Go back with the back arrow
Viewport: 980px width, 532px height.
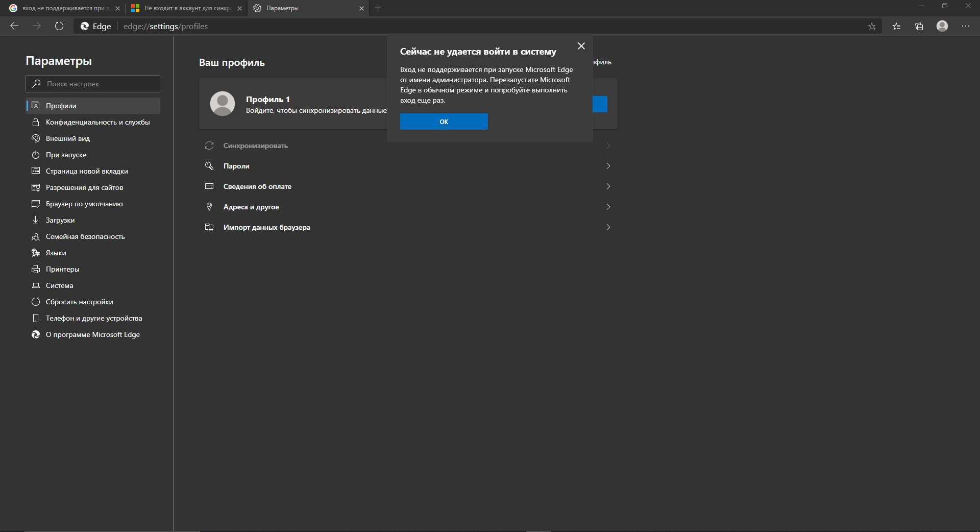14,26
